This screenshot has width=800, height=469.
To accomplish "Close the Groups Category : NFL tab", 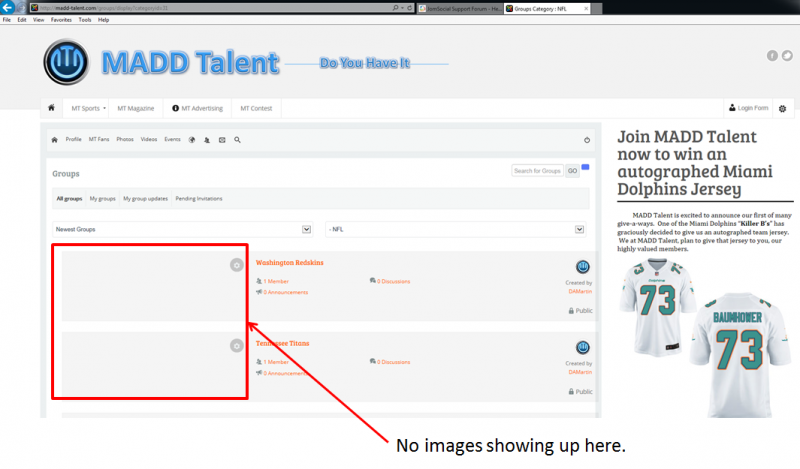I will (x=586, y=8).
